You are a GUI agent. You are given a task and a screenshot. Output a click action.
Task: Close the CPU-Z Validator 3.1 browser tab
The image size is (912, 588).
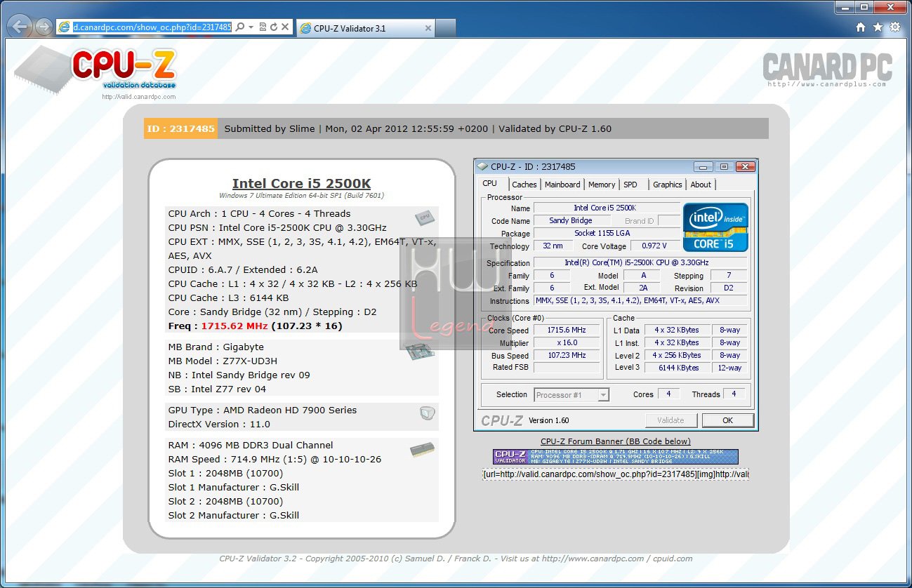pos(427,28)
